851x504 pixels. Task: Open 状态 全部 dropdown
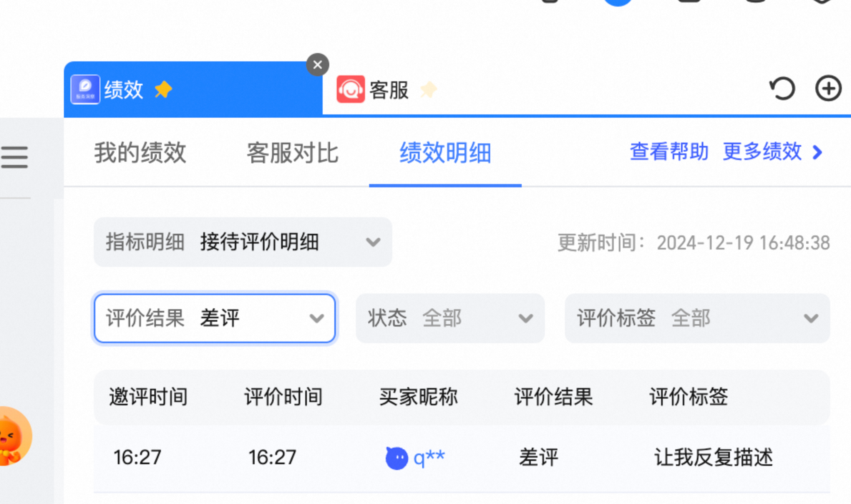[450, 318]
